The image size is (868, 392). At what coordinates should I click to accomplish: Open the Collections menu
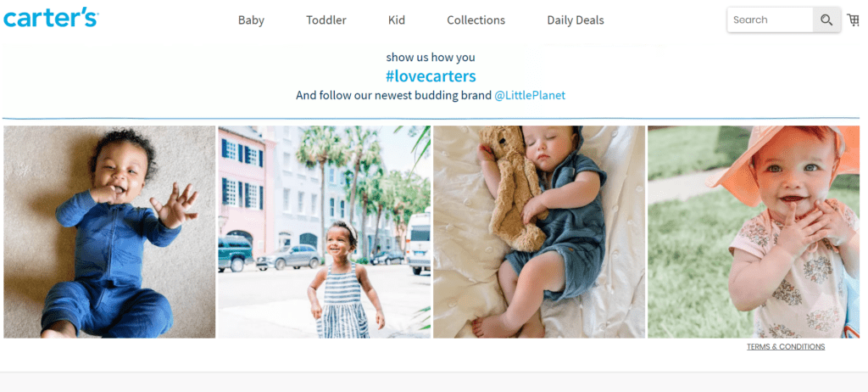[x=476, y=20]
